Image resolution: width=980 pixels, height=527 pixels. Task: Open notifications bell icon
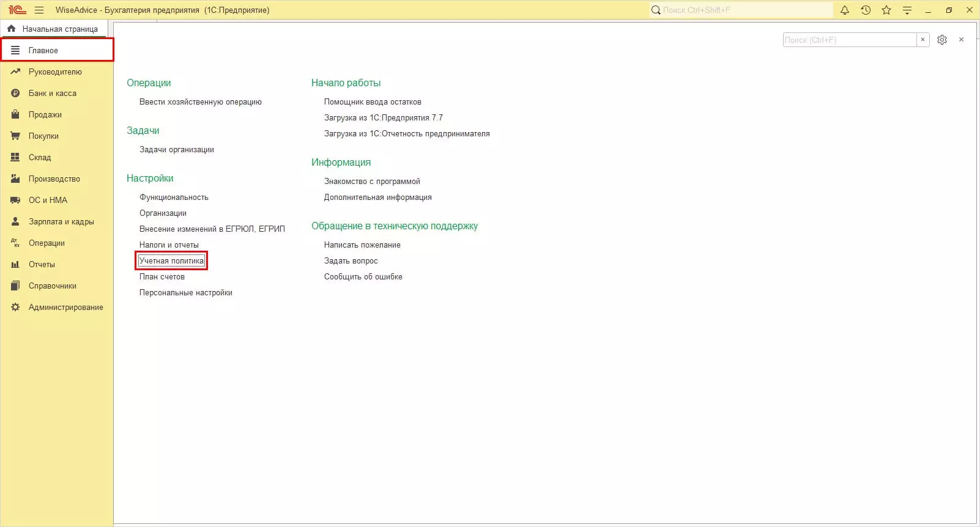(845, 10)
